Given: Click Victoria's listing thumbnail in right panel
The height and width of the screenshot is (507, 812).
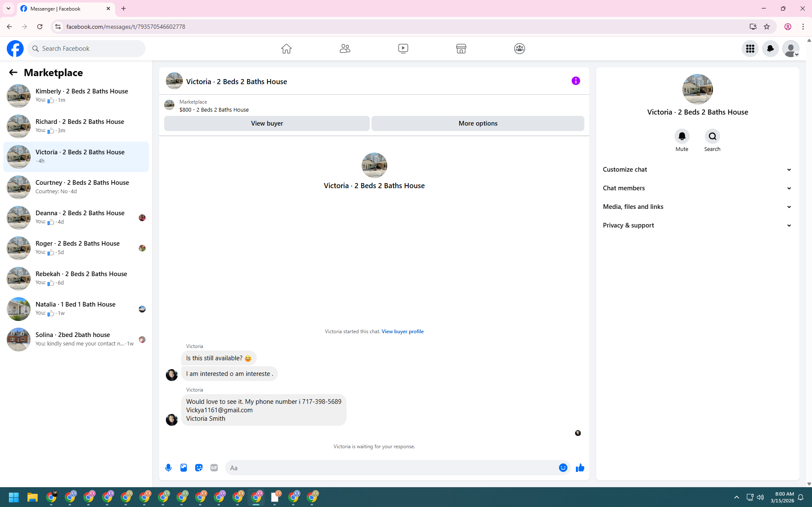Looking at the screenshot, I should click(x=697, y=89).
